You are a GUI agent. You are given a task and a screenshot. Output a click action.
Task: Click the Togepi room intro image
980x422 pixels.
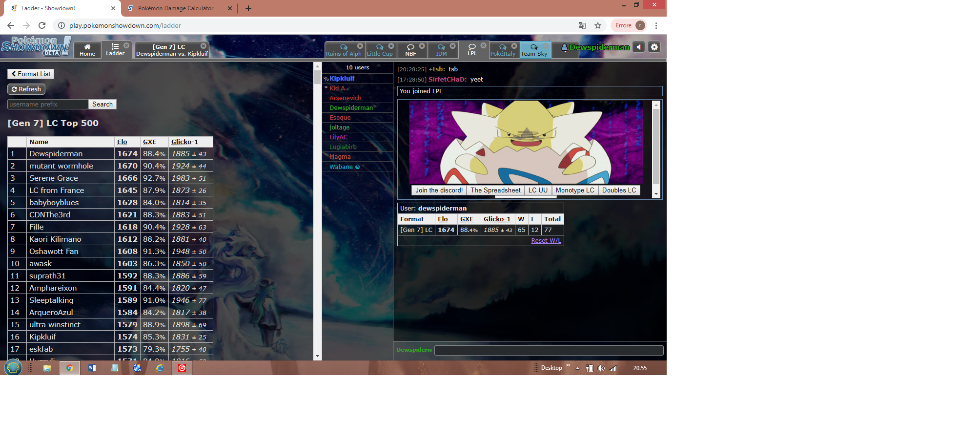tap(526, 142)
